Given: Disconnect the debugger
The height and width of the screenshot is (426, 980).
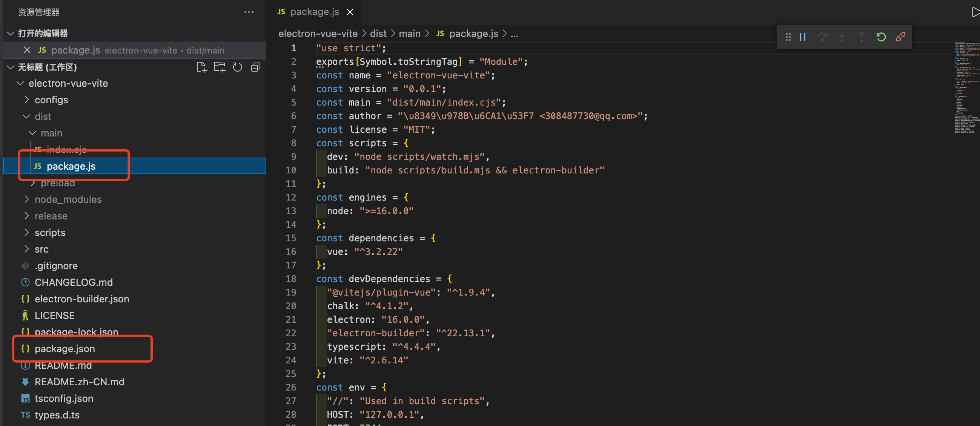Looking at the screenshot, I should [900, 37].
